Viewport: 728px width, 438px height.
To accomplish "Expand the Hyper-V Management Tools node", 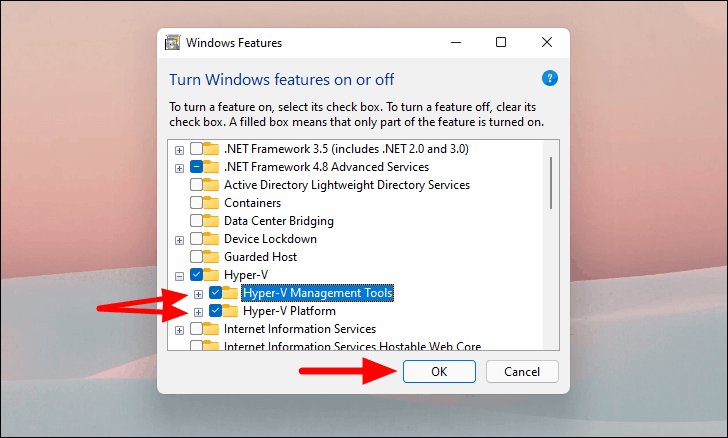I will tap(198, 293).
